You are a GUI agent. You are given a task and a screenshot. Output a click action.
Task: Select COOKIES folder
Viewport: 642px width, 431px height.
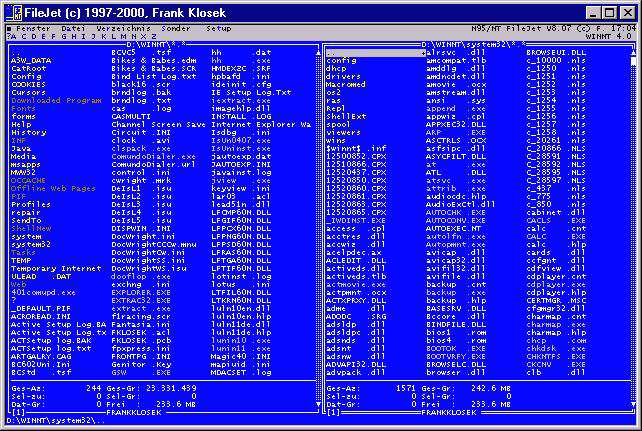click(x=29, y=84)
